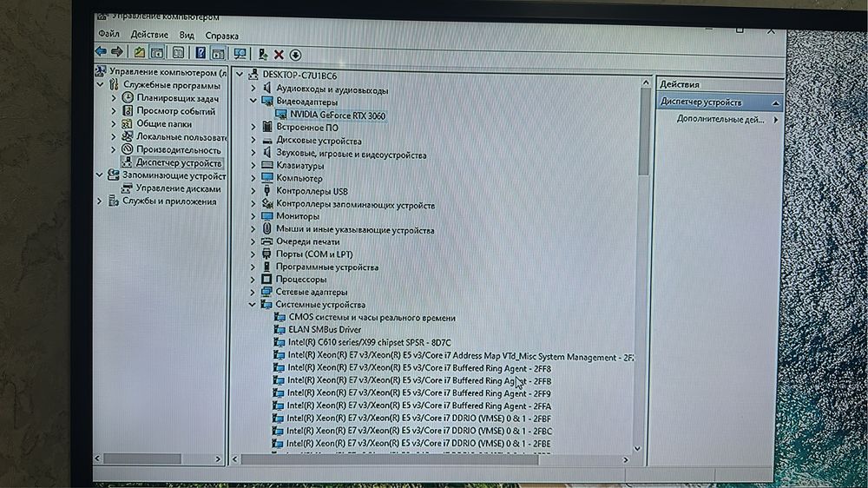The width and height of the screenshot is (868, 488).
Task: Click the Мониторы display icon
Action: coord(266,215)
